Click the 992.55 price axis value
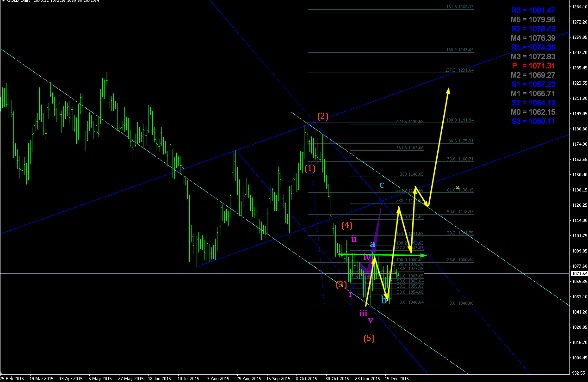This screenshot has width=588, height=382. coord(579,373)
